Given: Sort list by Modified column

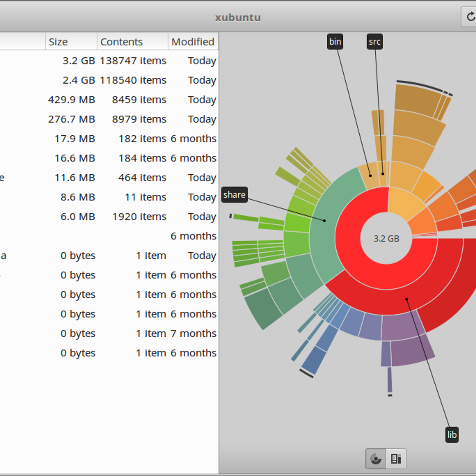Looking at the screenshot, I should pyautogui.click(x=193, y=42).
